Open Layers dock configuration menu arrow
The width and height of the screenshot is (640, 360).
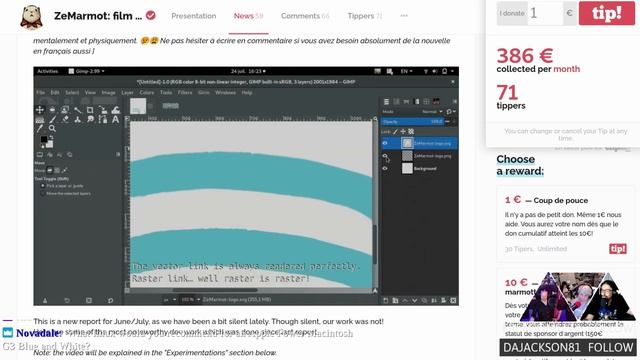[x=455, y=101]
